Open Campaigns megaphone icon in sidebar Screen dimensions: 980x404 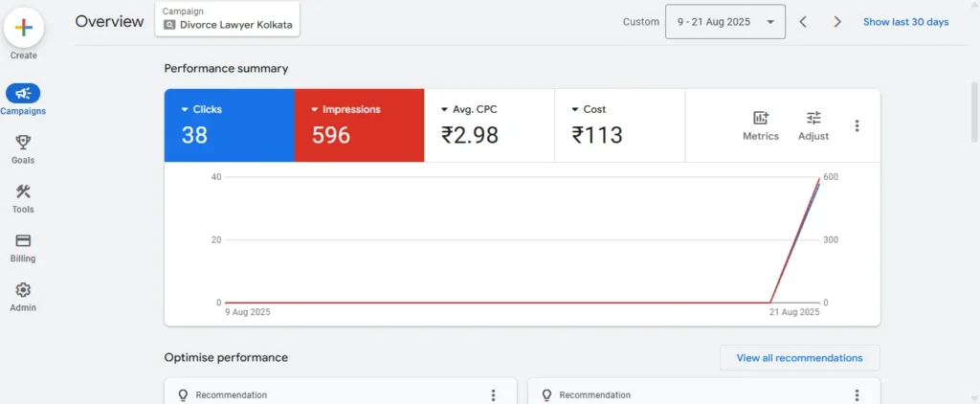[23, 93]
